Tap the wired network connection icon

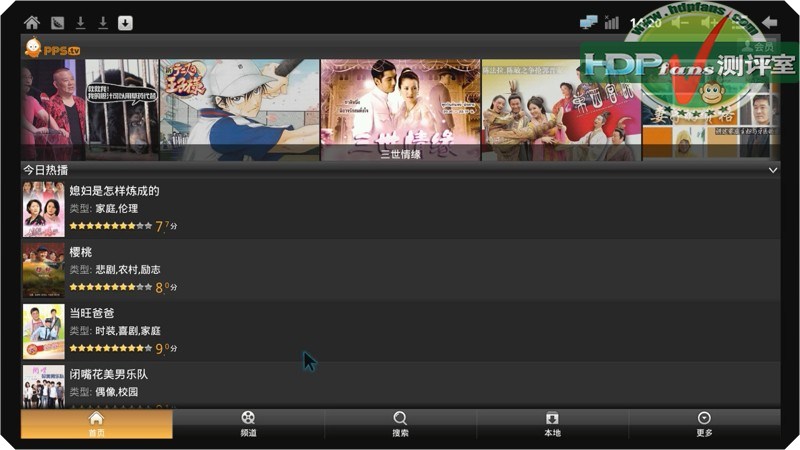pyautogui.click(x=588, y=22)
